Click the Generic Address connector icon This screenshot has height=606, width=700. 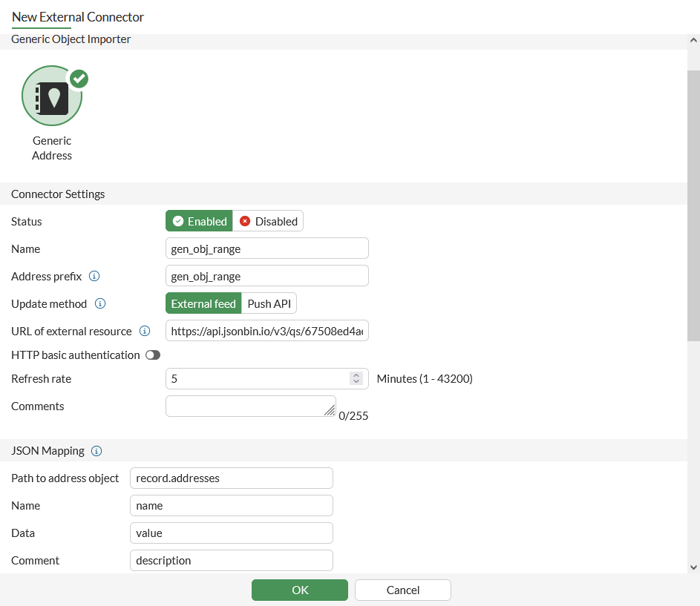coord(52,96)
